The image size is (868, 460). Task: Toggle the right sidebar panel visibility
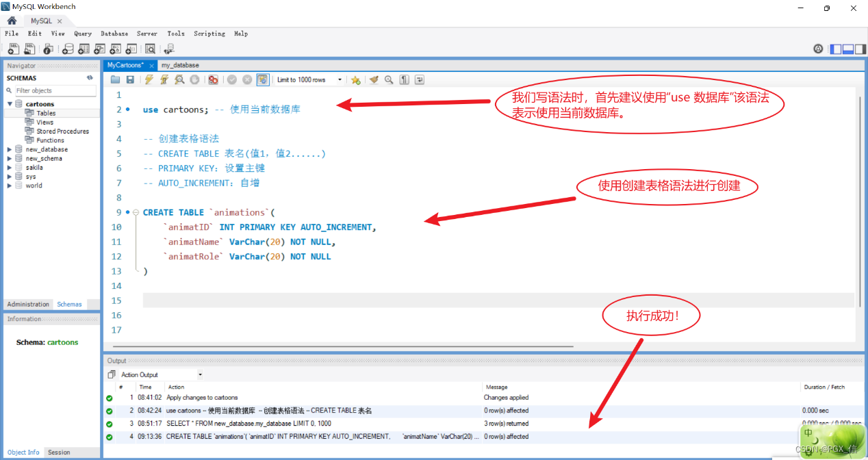(x=860, y=49)
